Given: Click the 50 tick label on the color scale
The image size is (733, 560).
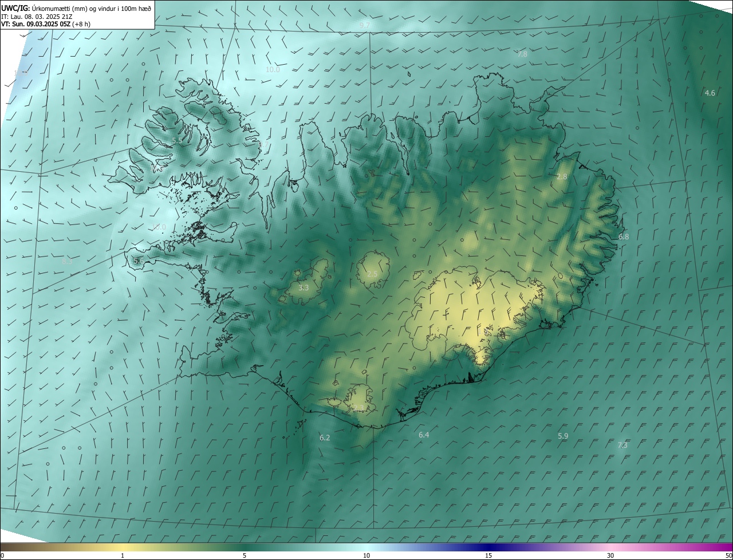Looking at the screenshot, I should (x=728, y=555).
